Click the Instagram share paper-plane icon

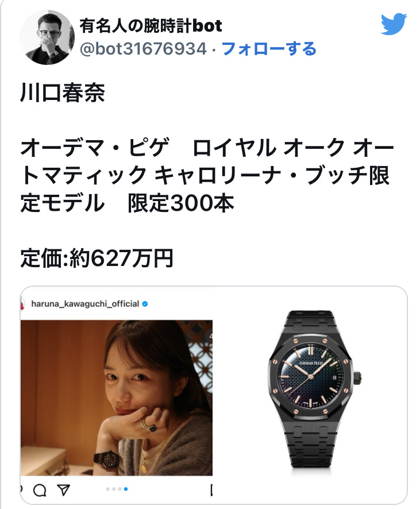click(64, 490)
